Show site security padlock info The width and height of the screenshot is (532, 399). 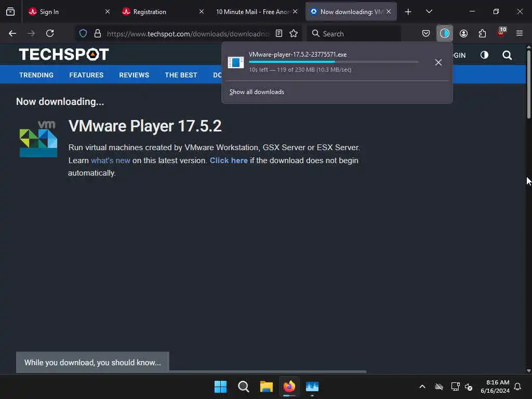pyautogui.click(x=98, y=33)
